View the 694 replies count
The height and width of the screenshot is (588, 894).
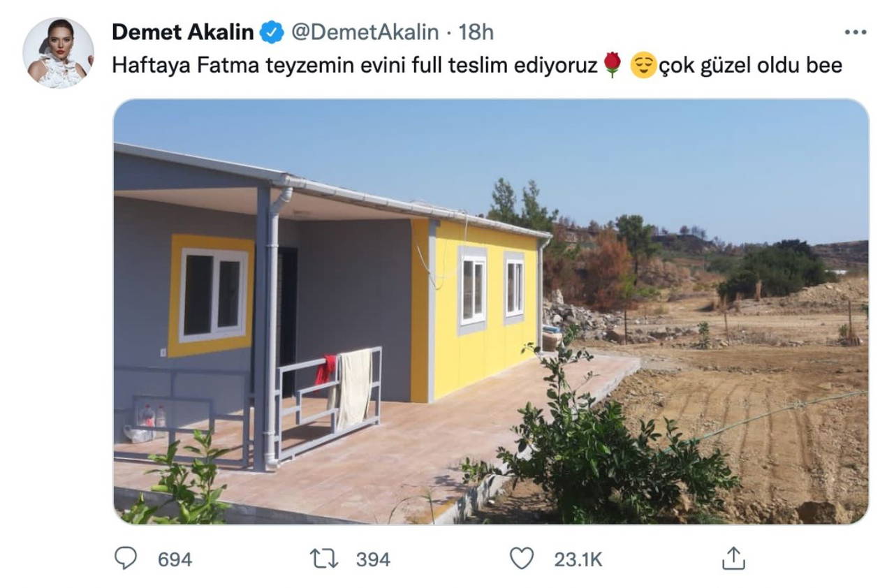(x=175, y=559)
